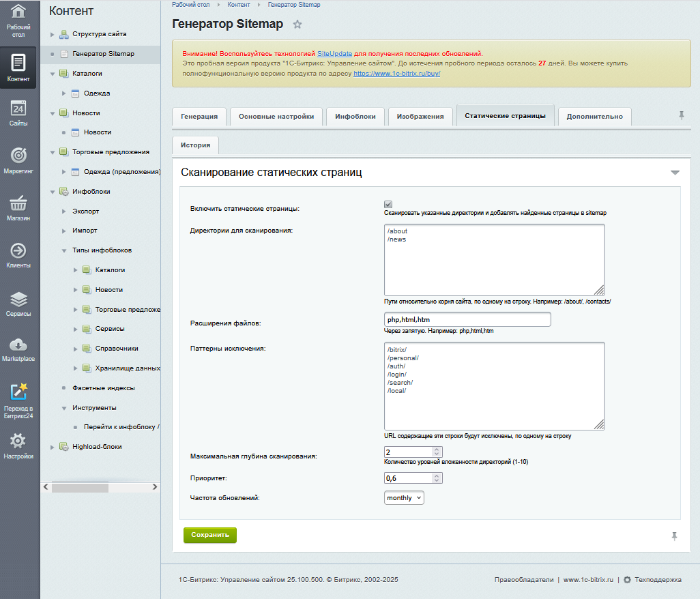Collapse the Инфоблоки tree node

tap(53, 192)
